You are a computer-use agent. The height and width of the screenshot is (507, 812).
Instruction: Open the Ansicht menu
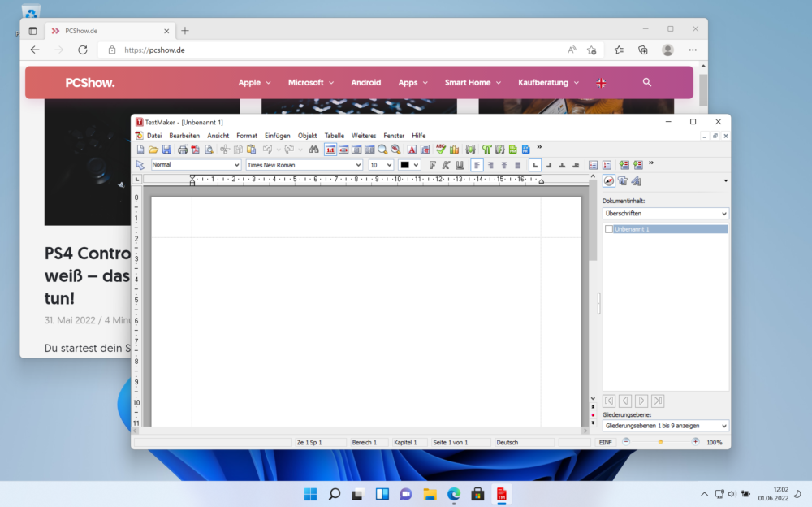click(218, 136)
